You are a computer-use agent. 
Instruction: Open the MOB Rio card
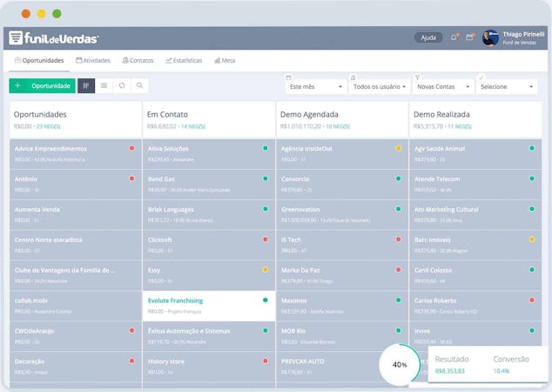342,336
